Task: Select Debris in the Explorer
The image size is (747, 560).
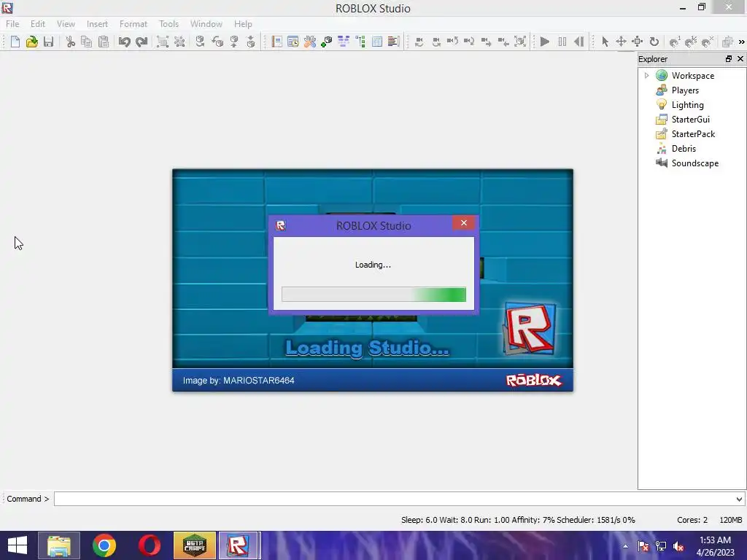Action: pyautogui.click(x=684, y=149)
